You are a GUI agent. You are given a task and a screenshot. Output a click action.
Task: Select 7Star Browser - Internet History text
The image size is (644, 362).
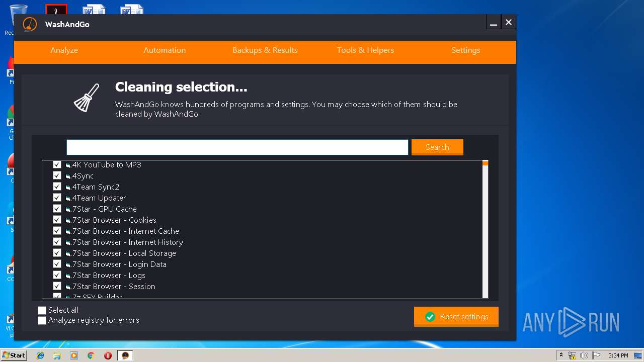tap(127, 242)
